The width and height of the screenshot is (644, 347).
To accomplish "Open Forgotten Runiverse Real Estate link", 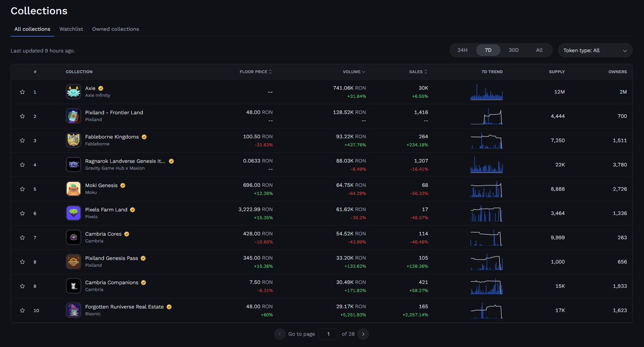I will (125, 307).
